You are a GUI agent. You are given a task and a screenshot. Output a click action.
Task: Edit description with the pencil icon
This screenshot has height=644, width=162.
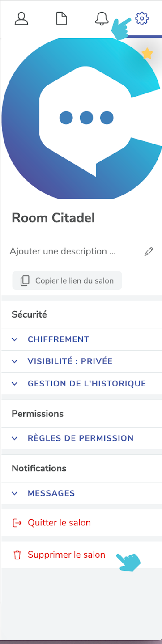coord(149,252)
